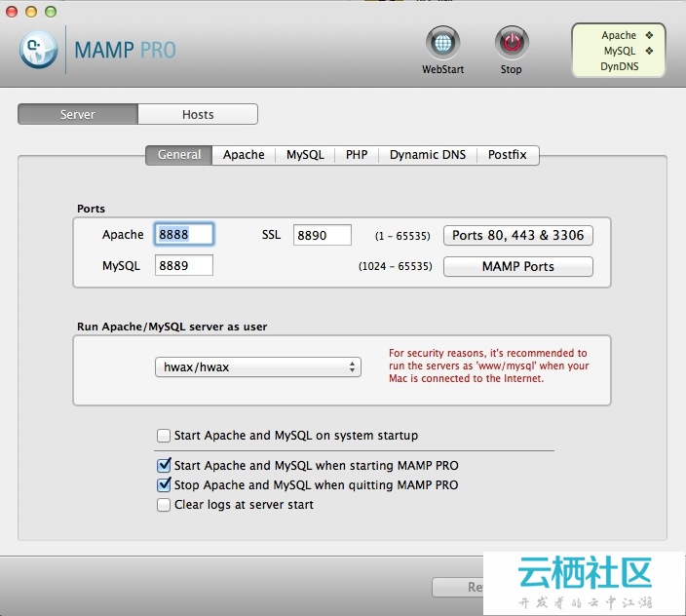Click the Ports section heading
The height and width of the screenshot is (616, 686).
pos(91,209)
